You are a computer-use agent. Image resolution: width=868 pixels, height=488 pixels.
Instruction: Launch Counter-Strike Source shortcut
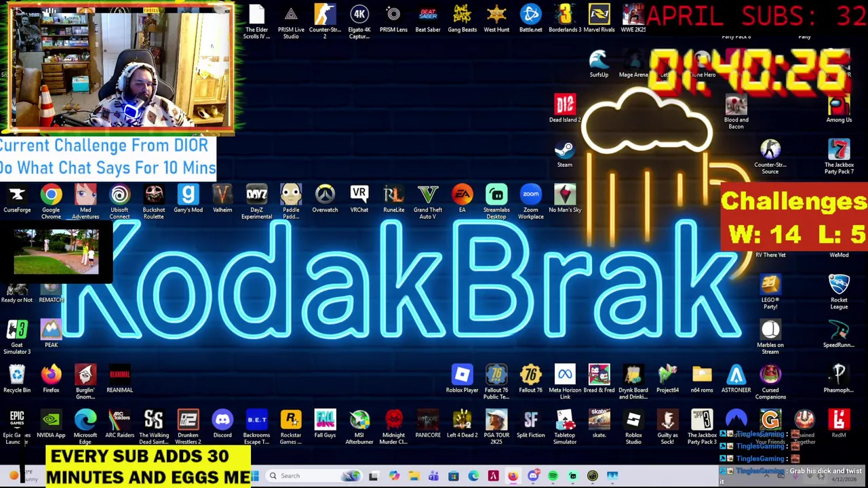point(770,157)
